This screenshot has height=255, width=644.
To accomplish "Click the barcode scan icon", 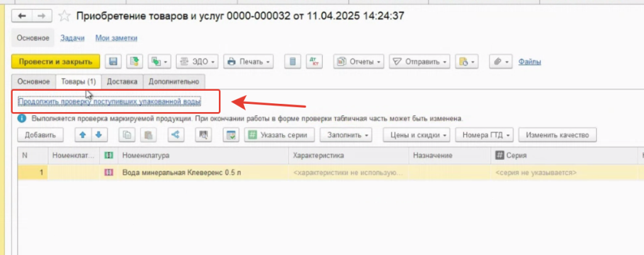I will pos(204,135).
